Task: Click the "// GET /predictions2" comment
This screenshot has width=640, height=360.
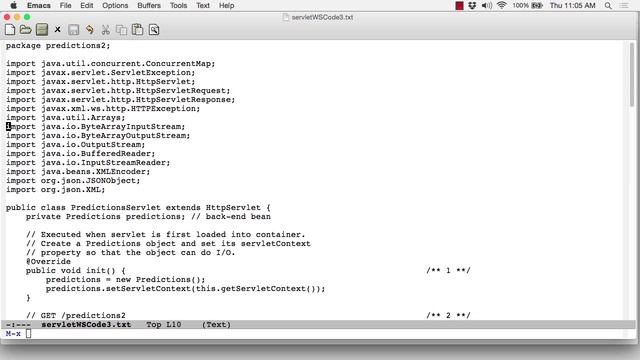Action: coord(76,316)
